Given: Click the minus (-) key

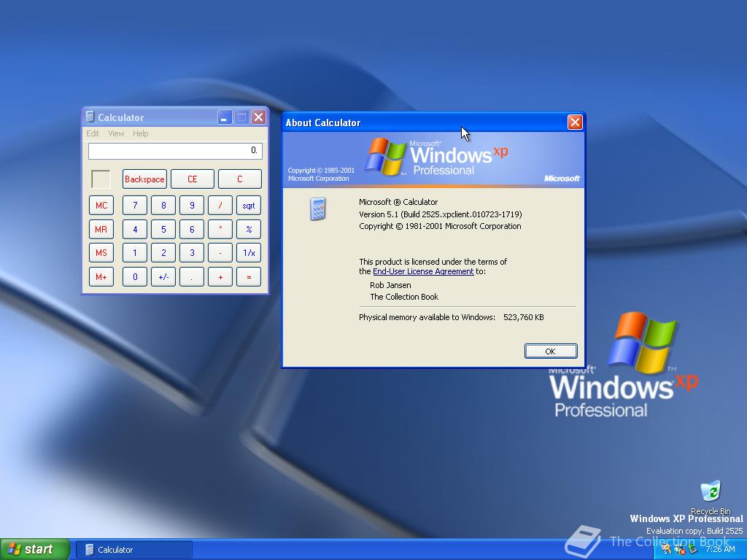Looking at the screenshot, I should click(220, 253).
